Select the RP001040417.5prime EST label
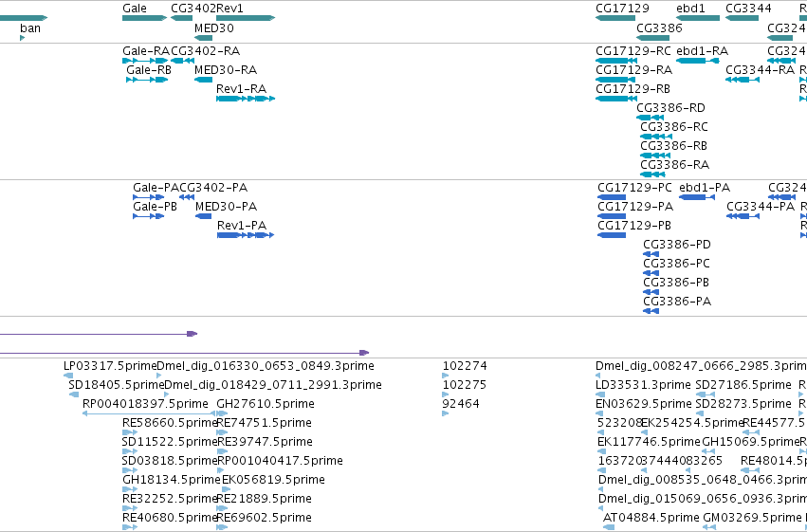The width and height of the screenshot is (807, 532). point(281,462)
